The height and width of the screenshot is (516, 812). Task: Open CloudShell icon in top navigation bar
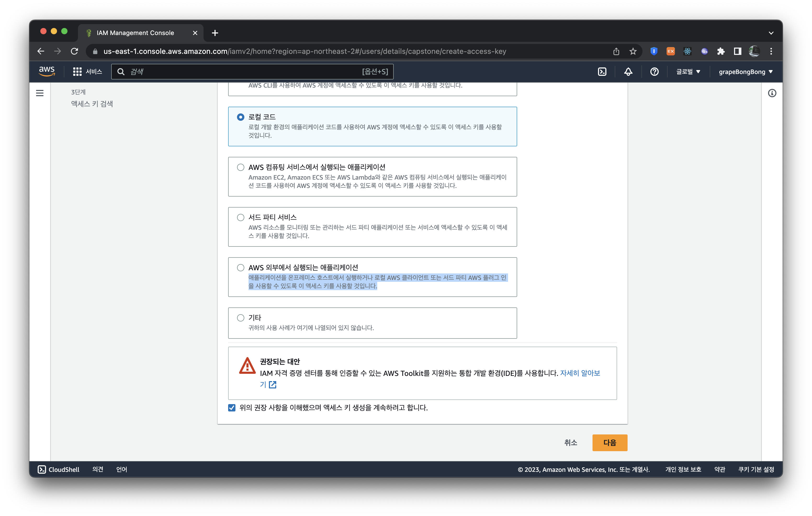pos(602,72)
